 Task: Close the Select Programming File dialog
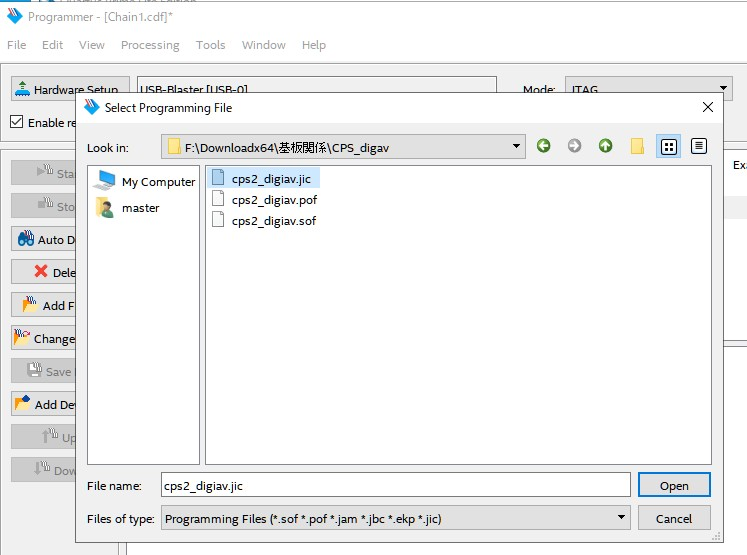click(707, 107)
